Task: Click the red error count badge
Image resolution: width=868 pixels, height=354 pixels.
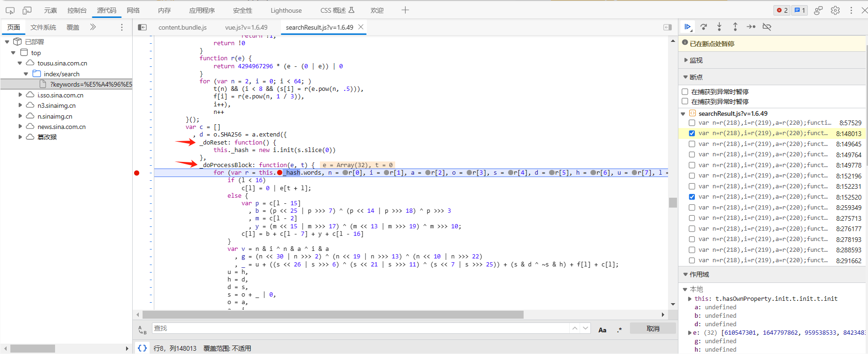Action: (x=782, y=10)
